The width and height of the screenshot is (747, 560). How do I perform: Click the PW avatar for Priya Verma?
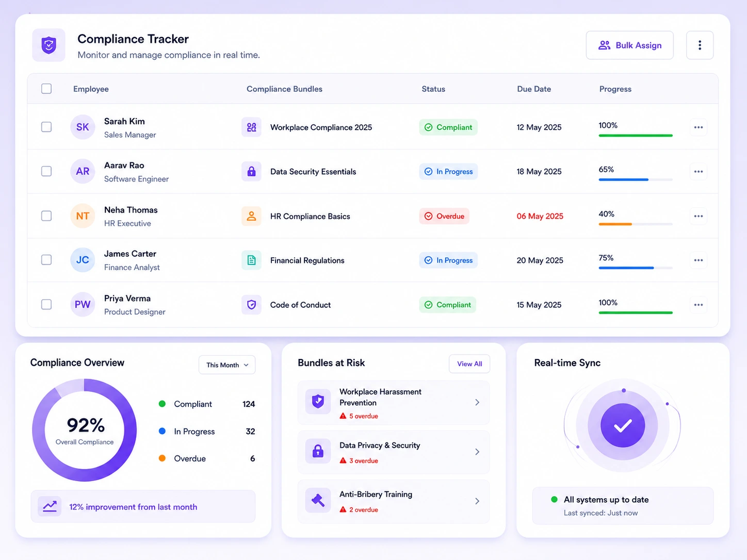83,305
